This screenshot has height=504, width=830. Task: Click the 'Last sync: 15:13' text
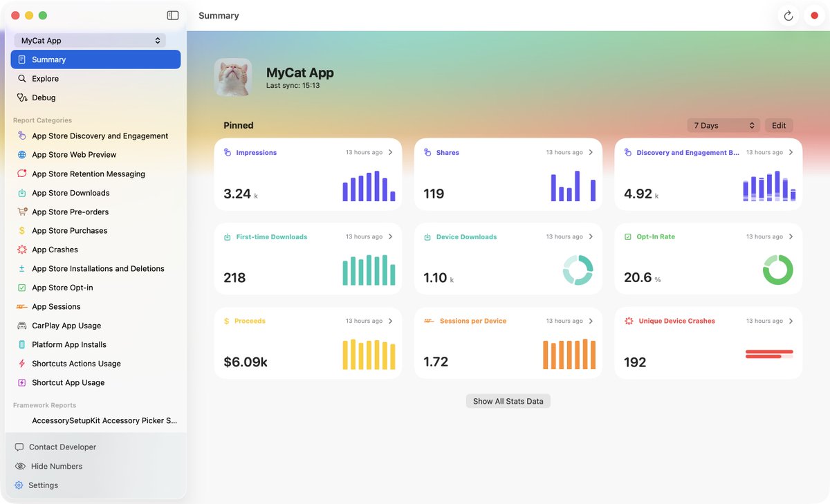click(293, 86)
